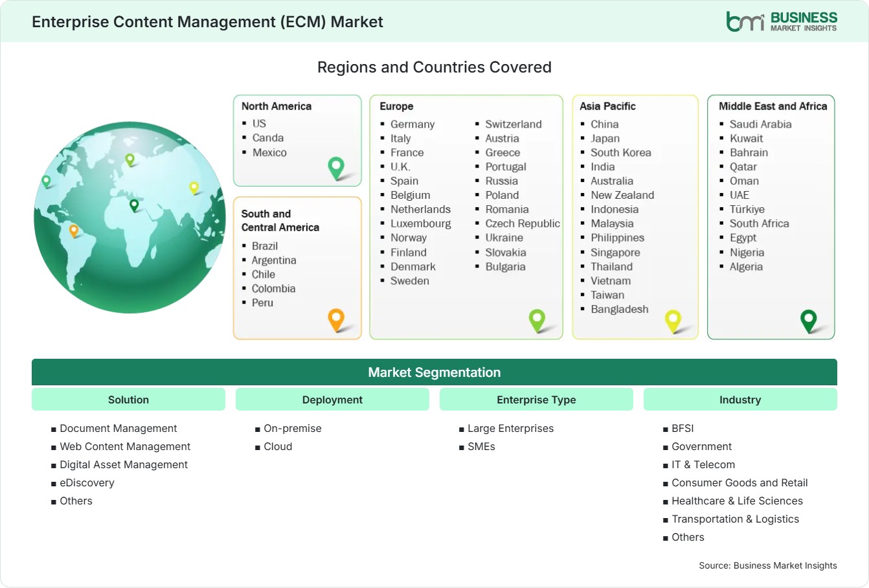Image resolution: width=869 pixels, height=588 pixels.
Task: Click the South and Central America heading
Action: pos(280,220)
